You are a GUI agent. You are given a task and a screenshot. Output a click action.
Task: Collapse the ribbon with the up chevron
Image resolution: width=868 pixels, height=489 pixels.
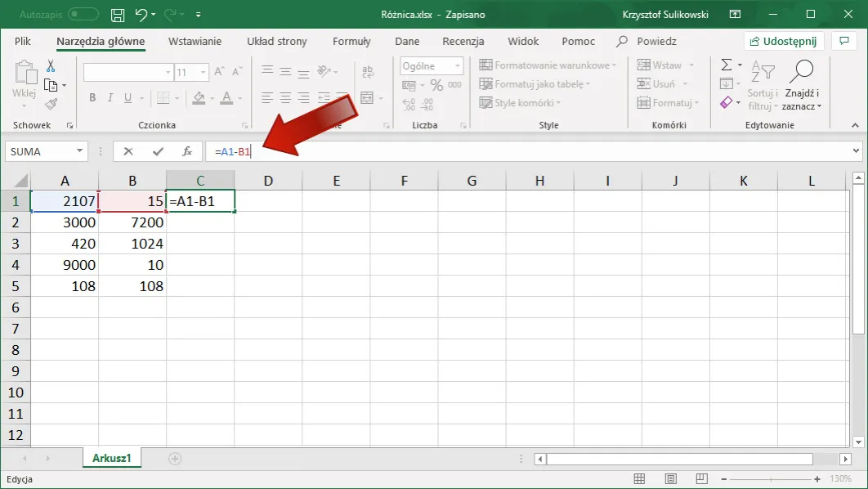[856, 125]
